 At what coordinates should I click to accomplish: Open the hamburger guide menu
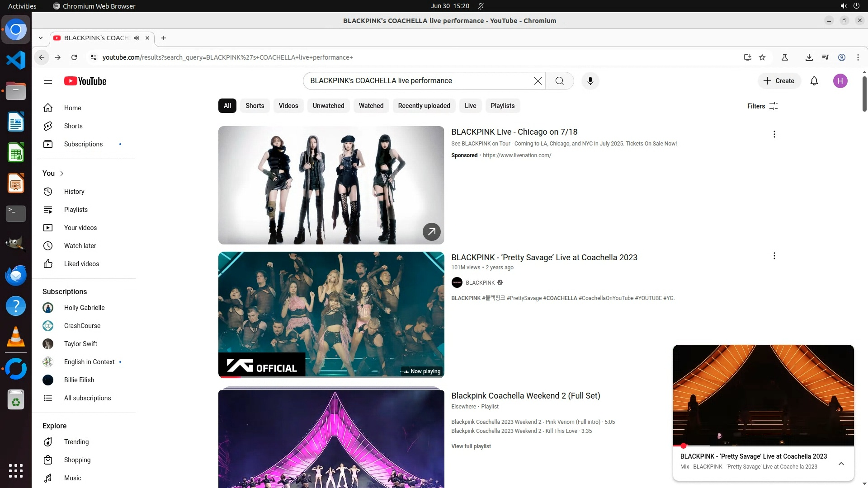tap(48, 81)
